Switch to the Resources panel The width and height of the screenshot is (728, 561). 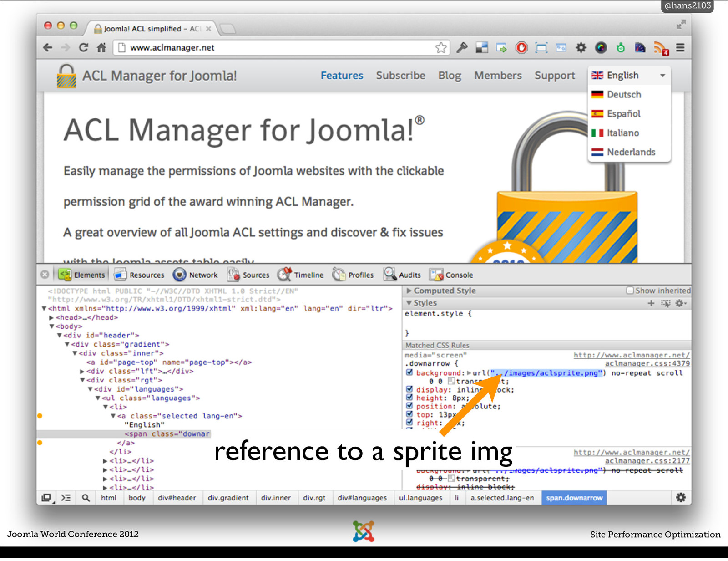139,275
